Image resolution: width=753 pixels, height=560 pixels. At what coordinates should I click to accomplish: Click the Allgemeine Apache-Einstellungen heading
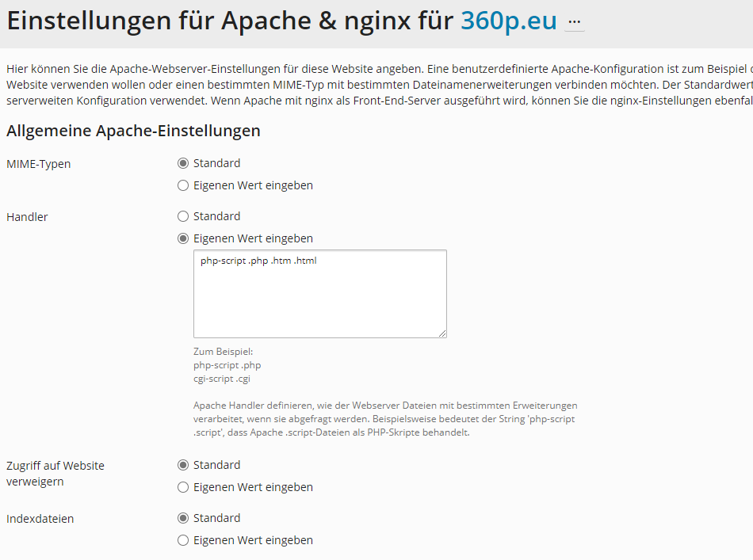click(133, 131)
